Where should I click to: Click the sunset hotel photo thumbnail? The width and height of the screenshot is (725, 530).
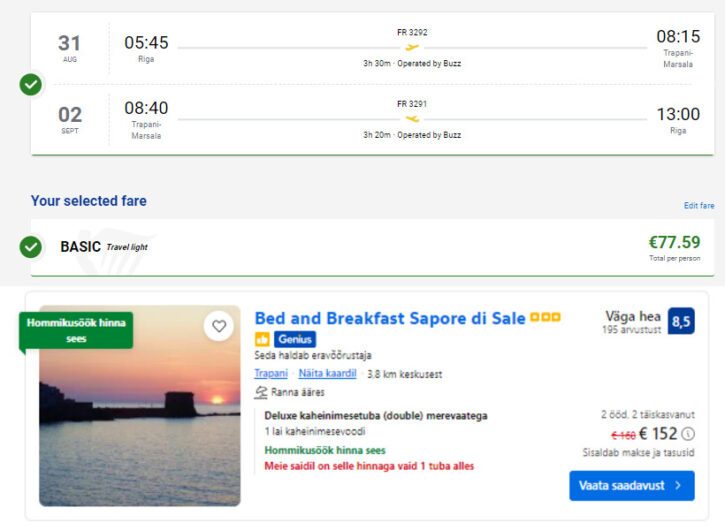tap(140, 406)
